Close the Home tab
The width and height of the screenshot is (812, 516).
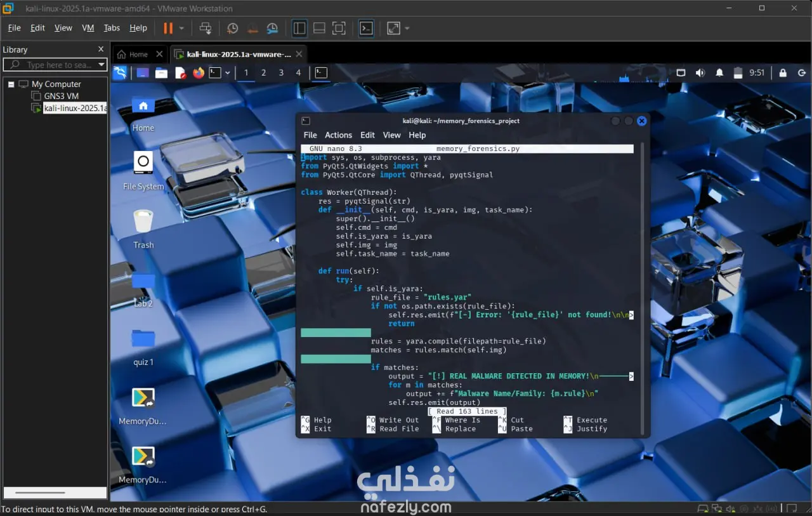pos(159,55)
